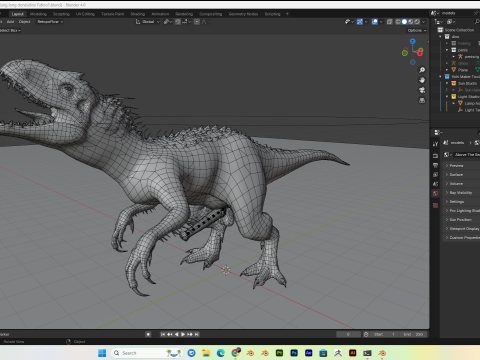
Task: Toggle the camera view gizmo button
Action: pyautogui.click(x=422, y=90)
